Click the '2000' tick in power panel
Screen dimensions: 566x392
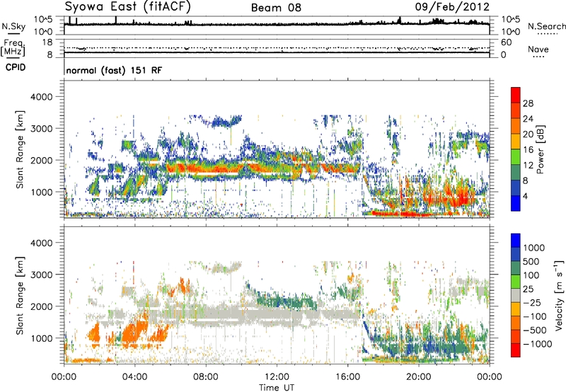pyautogui.click(x=41, y=160)
